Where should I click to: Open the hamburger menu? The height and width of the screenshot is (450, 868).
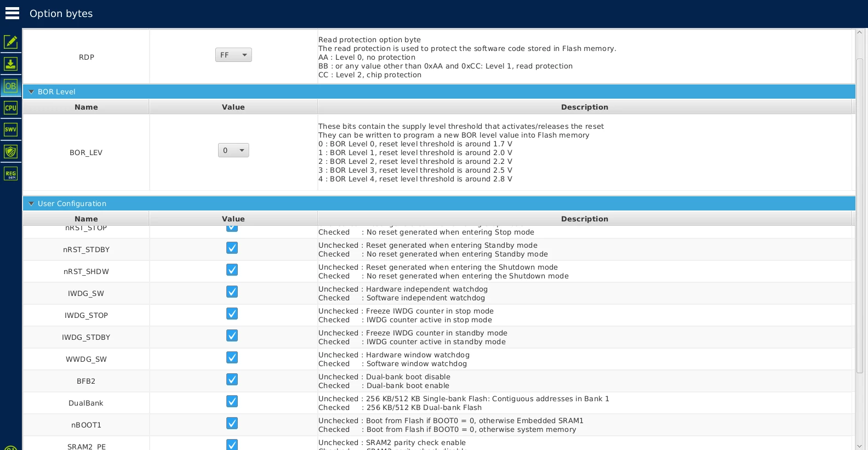[x=12, y=13]
